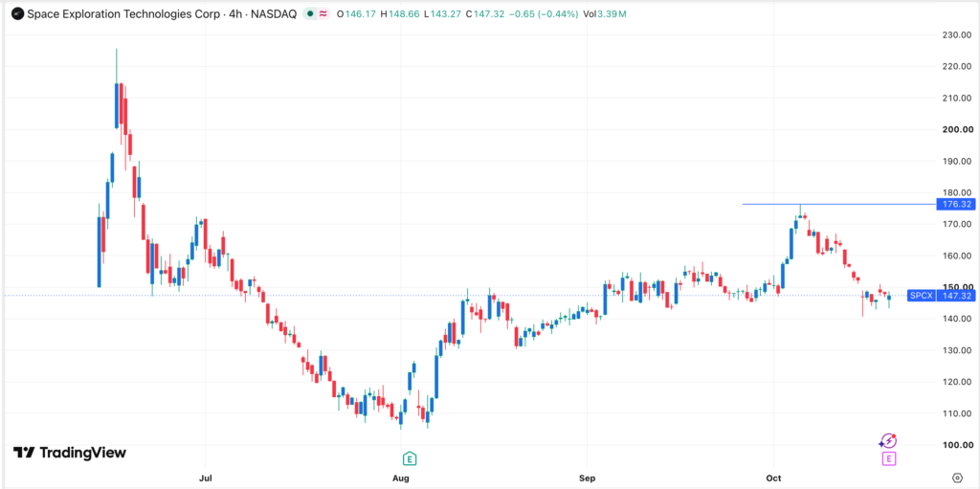Click the green market status dot
This screenshot has width=980, height=489.
(x=311, y=13)
